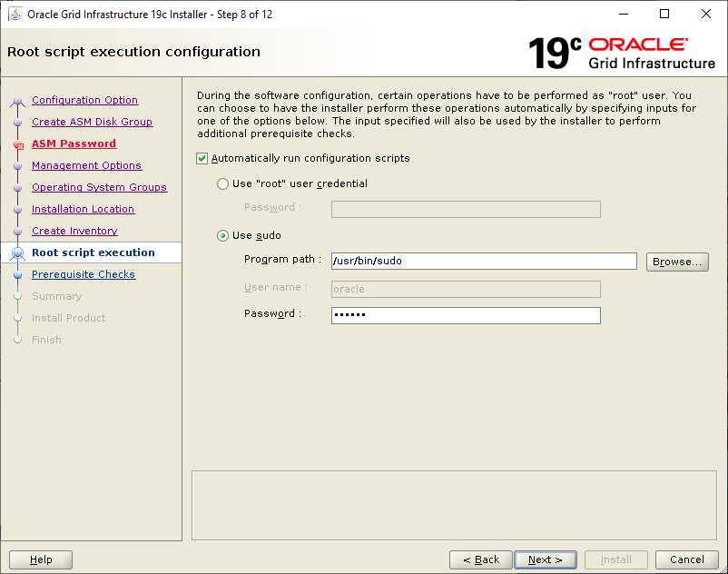Viewport: 728px width, 574px height.
Task: Go back with the Back button
Action: pos(481,559)
